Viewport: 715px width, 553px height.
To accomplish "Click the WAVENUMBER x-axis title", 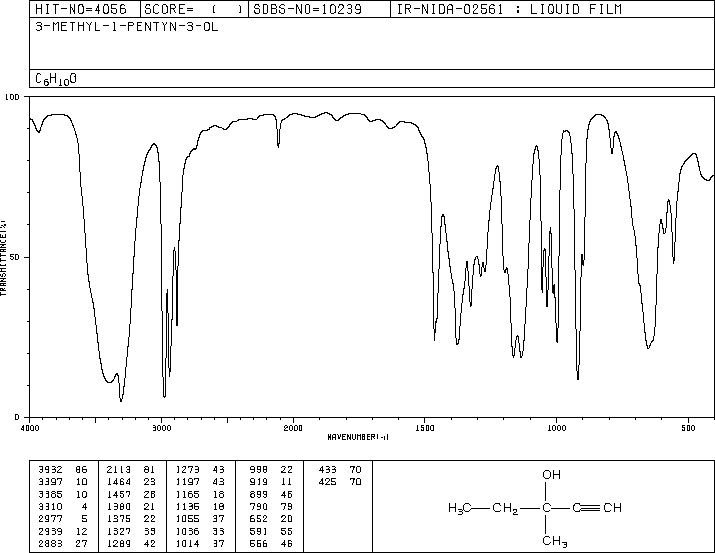I will click(x=358, y=437).
